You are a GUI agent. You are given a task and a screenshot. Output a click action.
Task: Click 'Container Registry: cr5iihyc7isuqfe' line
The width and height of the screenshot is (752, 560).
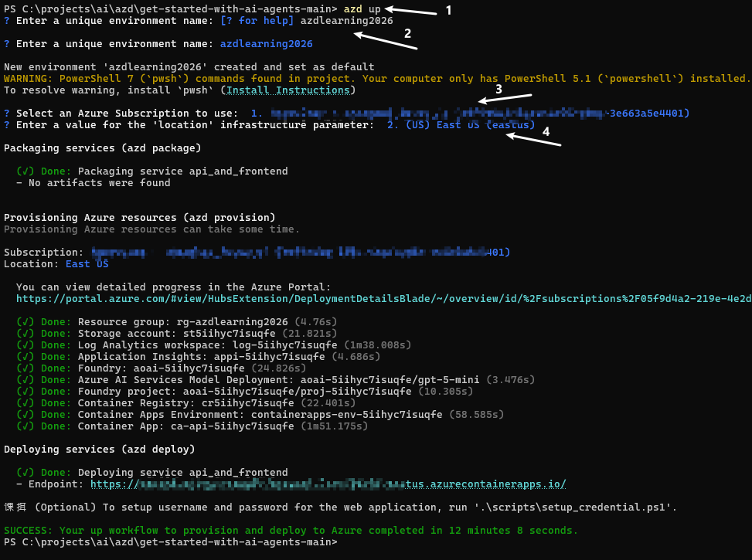coord(186,402)
